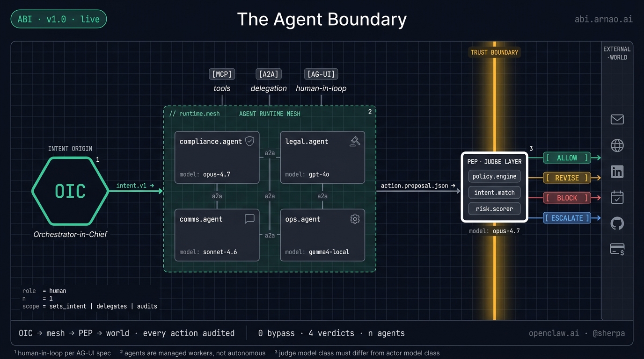The image size is (644, 359).
Task: Click the risk.scorer module
Action: click(494, 208)
